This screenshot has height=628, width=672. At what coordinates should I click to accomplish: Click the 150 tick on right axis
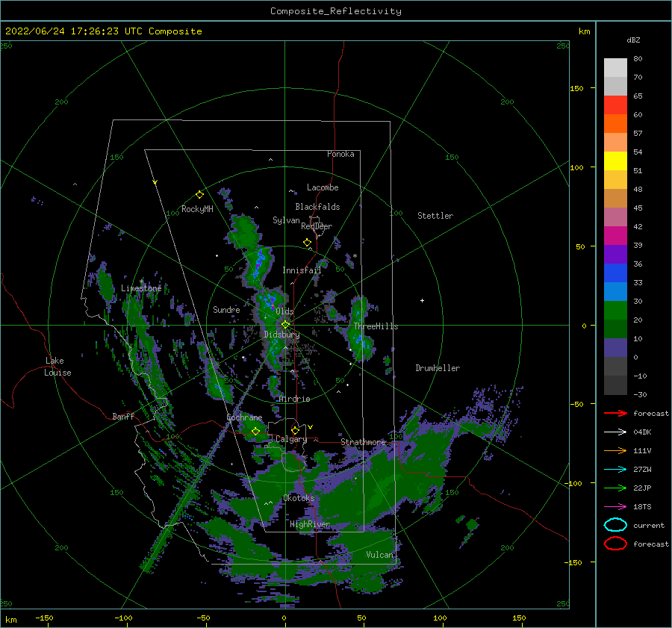(x=577, y=88)
